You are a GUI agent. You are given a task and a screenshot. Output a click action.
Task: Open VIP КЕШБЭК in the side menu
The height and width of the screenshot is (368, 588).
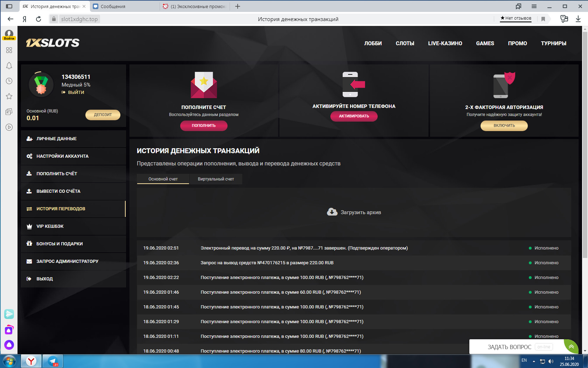click(73, 226)
